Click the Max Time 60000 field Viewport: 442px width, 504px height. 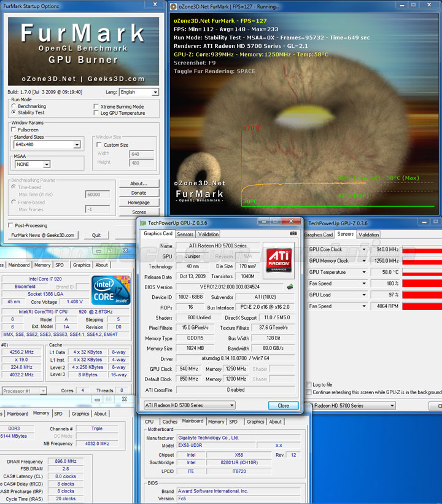click(x=98, y=194)
